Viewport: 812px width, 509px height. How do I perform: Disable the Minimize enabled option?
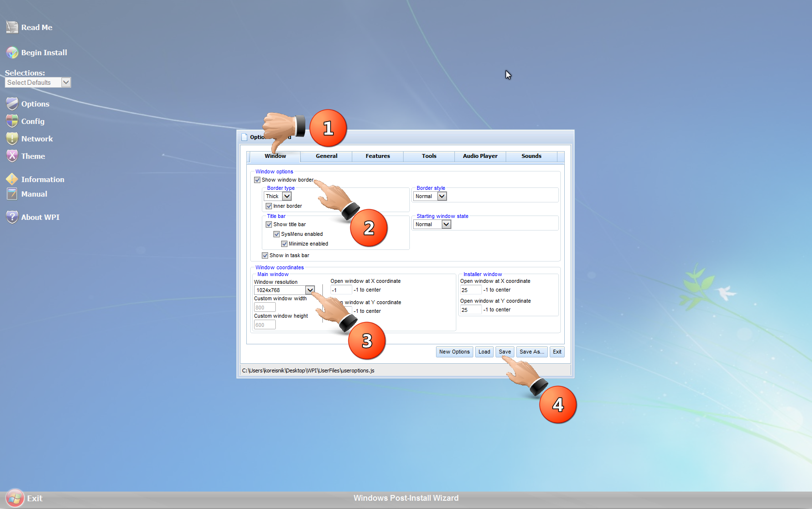coord(285,244)
